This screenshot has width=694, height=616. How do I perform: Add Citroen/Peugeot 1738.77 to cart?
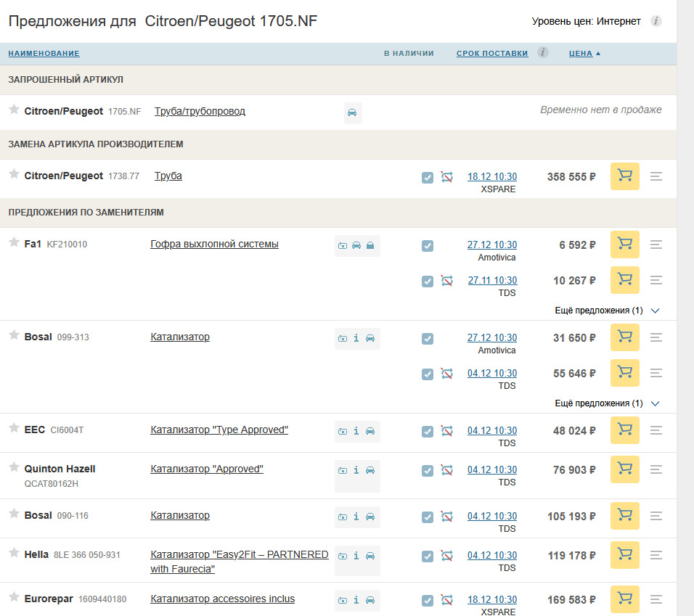tap(624, 176)
